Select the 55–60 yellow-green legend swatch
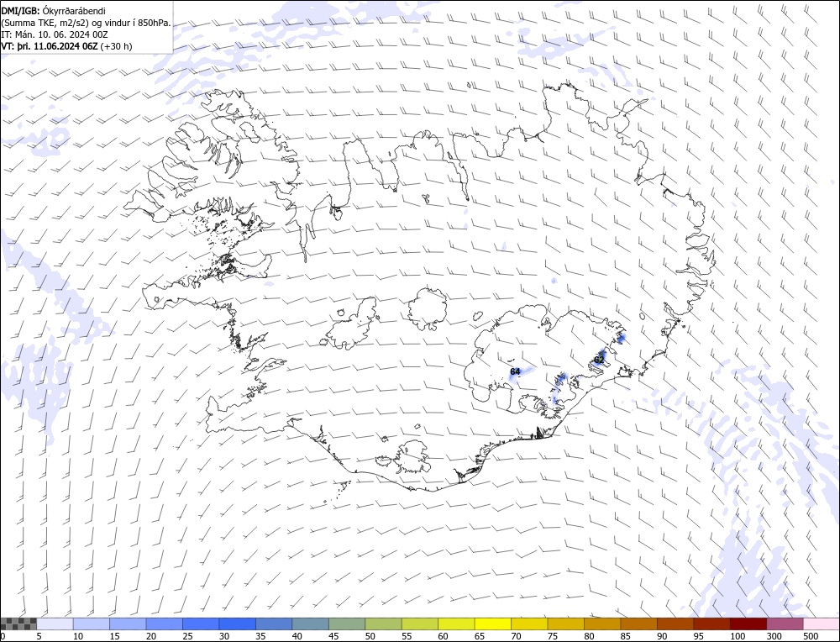Screen dimensions: 840x642 coord(419,624)
